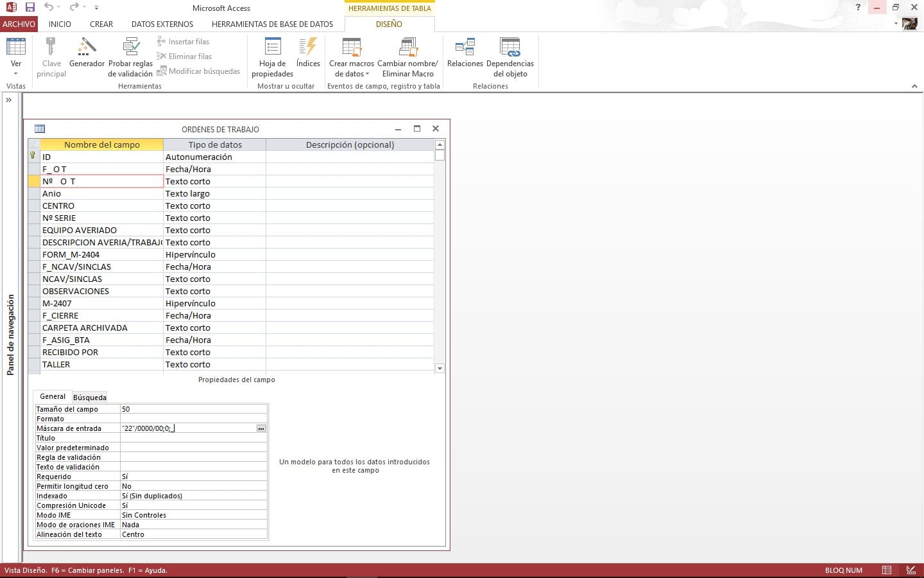Maximize the ORDENES DE TRABAJO window
Image resolution: width=924 pixels, height=578 pixels.
417,128
